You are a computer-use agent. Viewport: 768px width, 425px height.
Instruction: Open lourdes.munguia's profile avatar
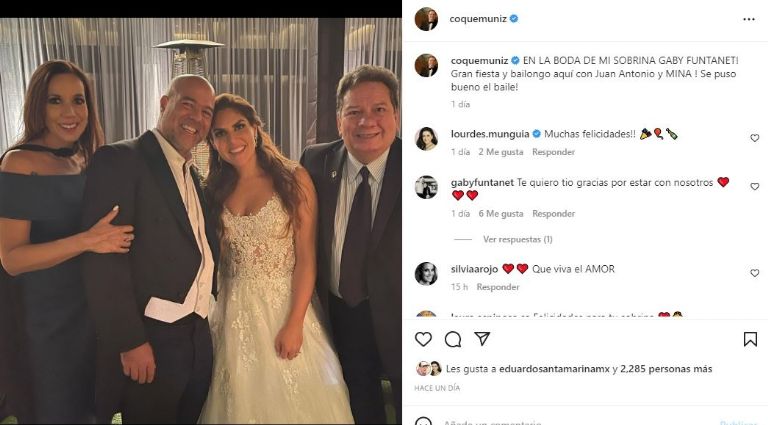point(426,138)
